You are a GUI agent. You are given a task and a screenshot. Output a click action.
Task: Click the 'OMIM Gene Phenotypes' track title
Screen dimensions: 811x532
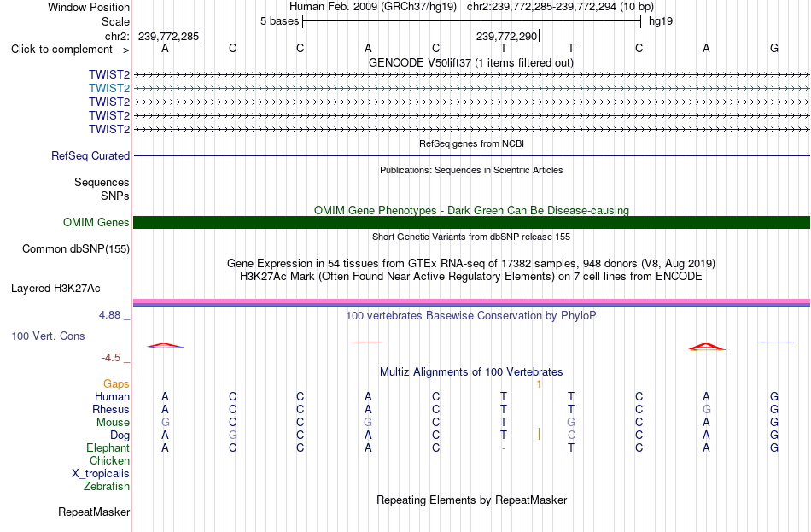[x=471, y=210]
